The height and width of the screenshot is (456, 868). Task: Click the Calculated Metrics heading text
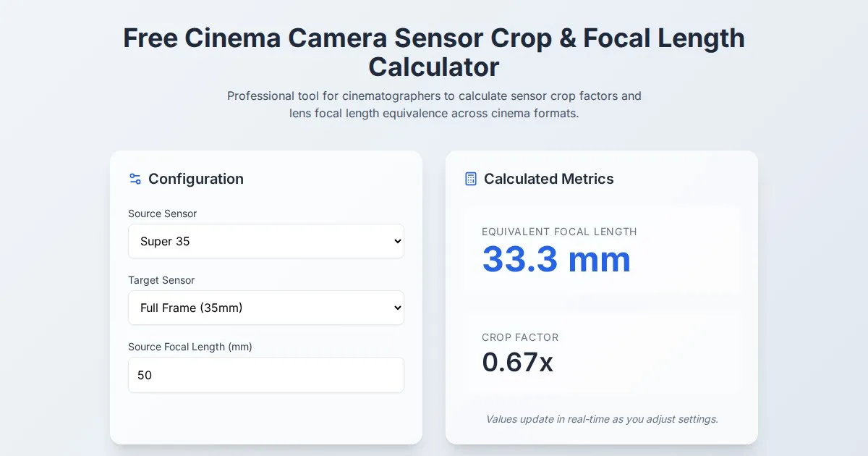[x=548, y=179]
